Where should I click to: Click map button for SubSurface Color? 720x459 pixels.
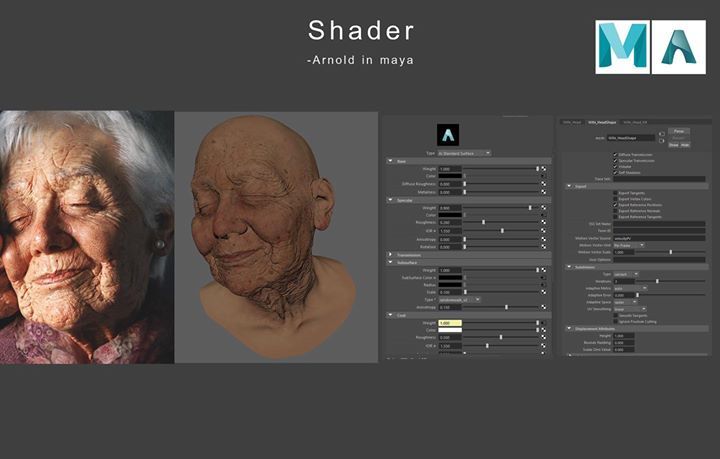(x=544, y=278)
